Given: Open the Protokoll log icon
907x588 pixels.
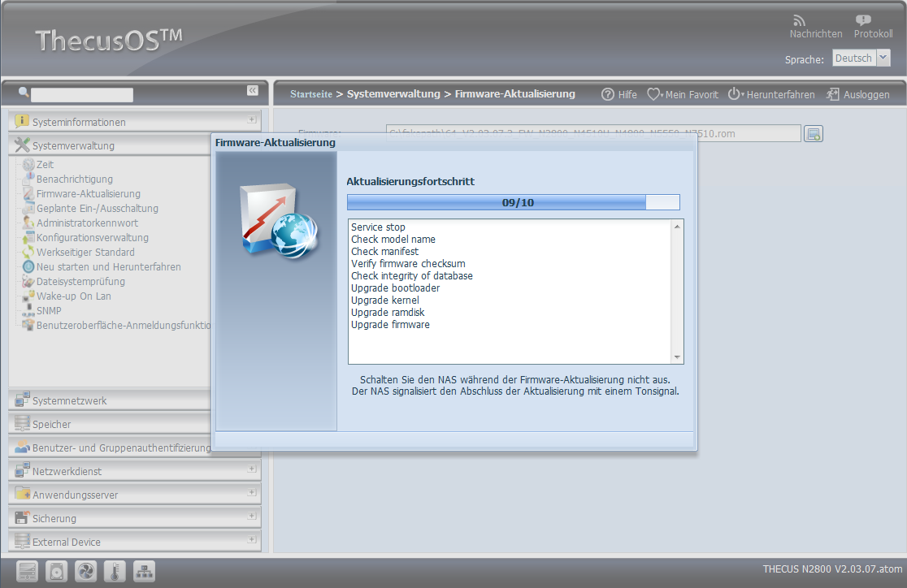Looking at the screenshot, I should click(863, 21).
